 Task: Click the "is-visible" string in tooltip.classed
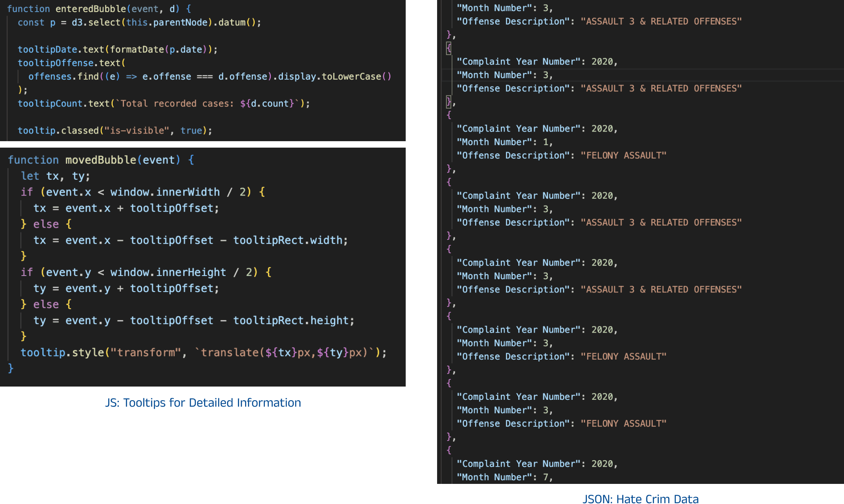pos(137,130)
